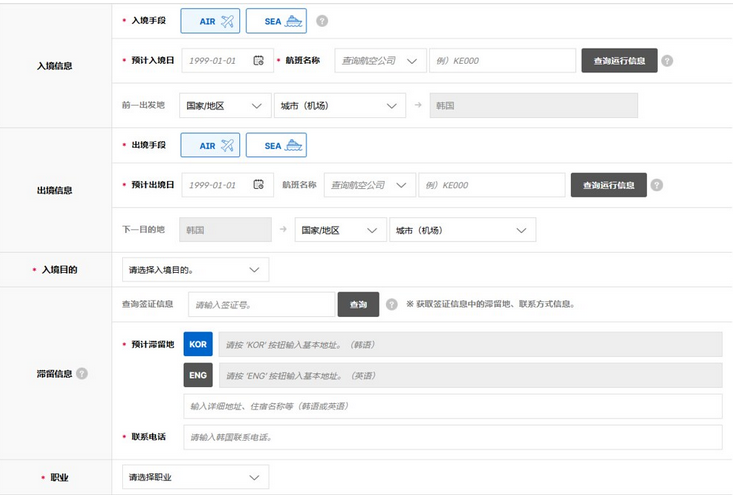Click into expected exit date field
The height and width of the screenshot is (496, 733).
(x=227, y=185)
